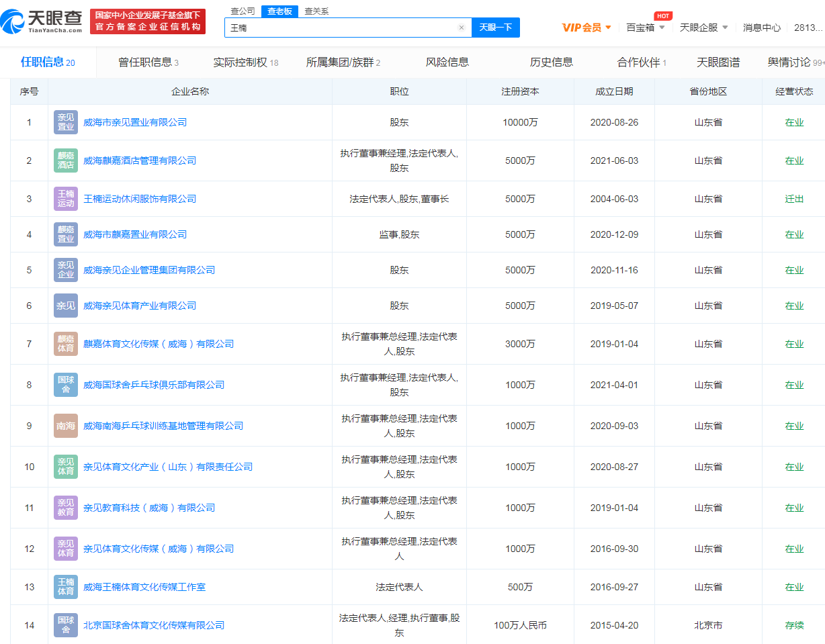This screenshot has height=644, width=825.
Task: Expand the 天眼企服 dropdown
Action: pos(704,28)
